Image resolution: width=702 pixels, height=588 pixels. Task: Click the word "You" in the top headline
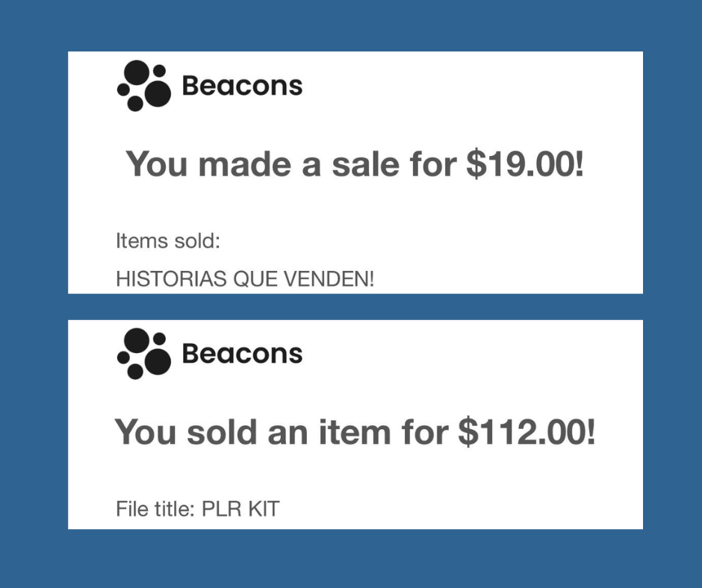pos(157,164)
